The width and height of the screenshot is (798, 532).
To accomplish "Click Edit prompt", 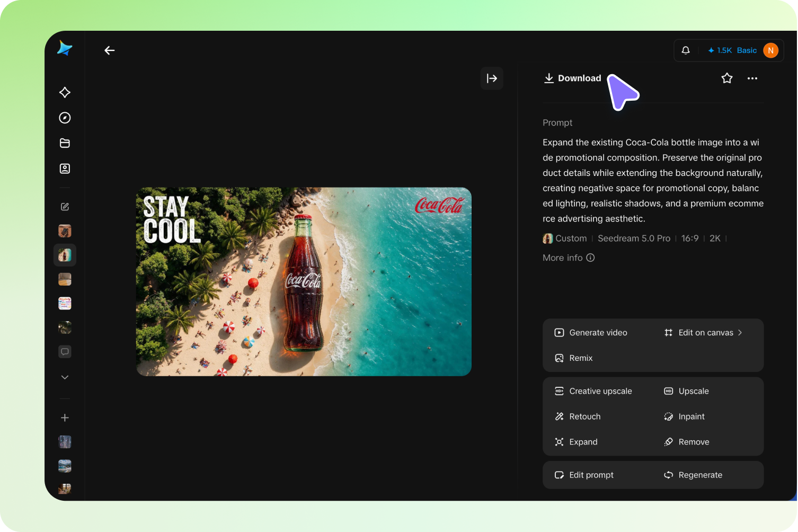I will [583, 475].
